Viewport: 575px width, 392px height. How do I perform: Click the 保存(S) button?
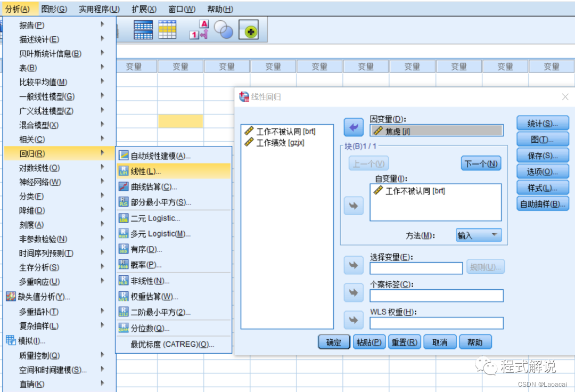(x=543, y=156)
